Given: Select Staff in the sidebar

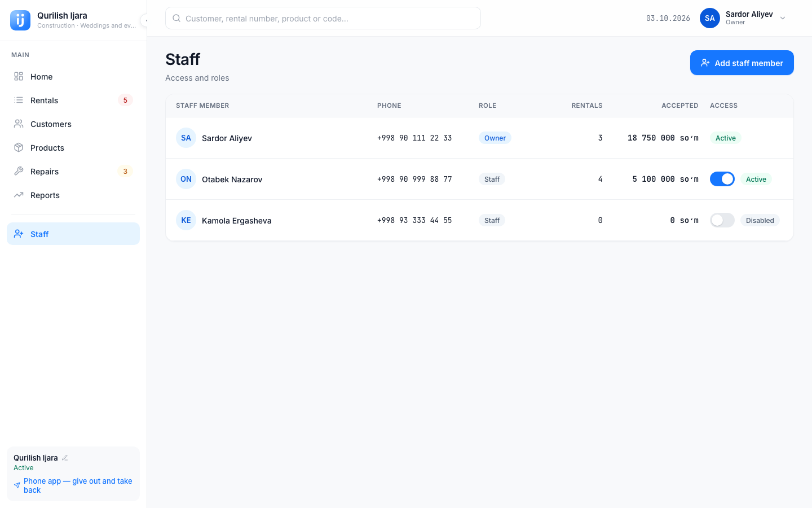Looking at the screenshot, I should (73, 234).
